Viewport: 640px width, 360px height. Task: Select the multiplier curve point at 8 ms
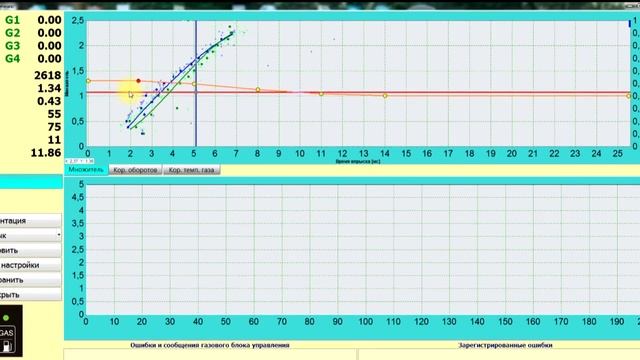coord(258,89)
